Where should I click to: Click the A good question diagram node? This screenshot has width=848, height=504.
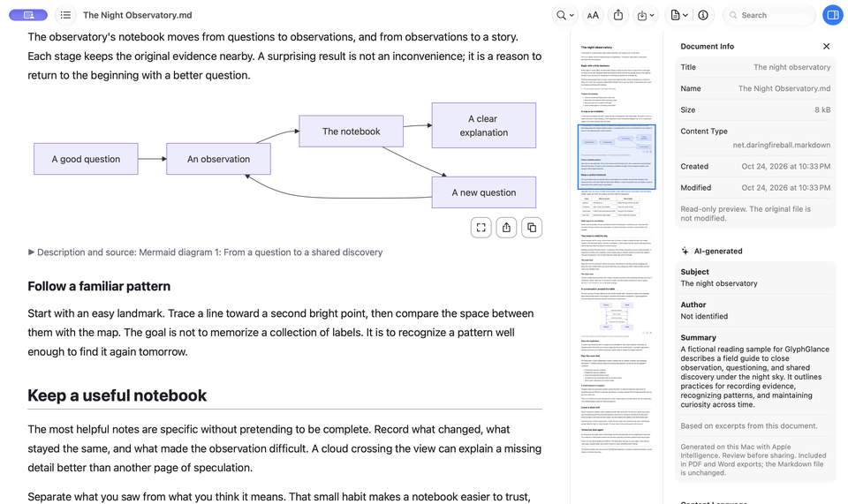click(86, 159)
